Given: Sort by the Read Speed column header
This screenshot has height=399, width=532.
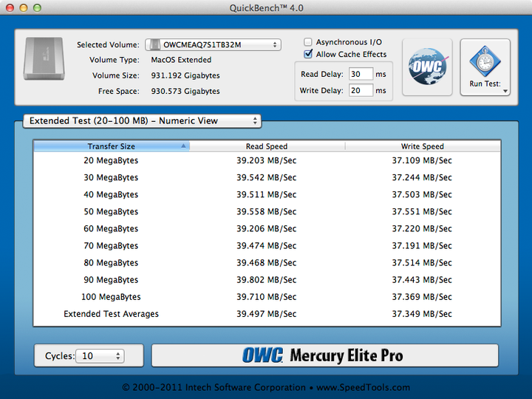Looking at the screenshot, I should click(x=266, y=146).
